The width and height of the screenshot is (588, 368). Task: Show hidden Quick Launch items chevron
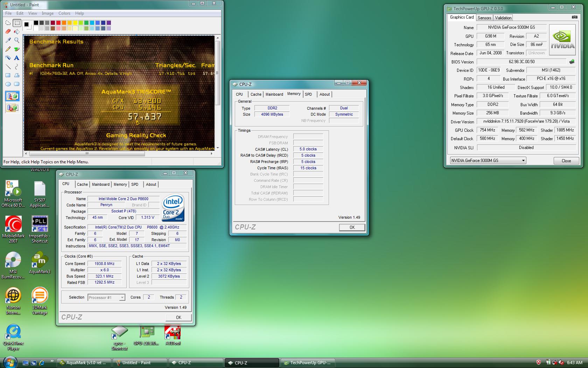pos(52,361)
